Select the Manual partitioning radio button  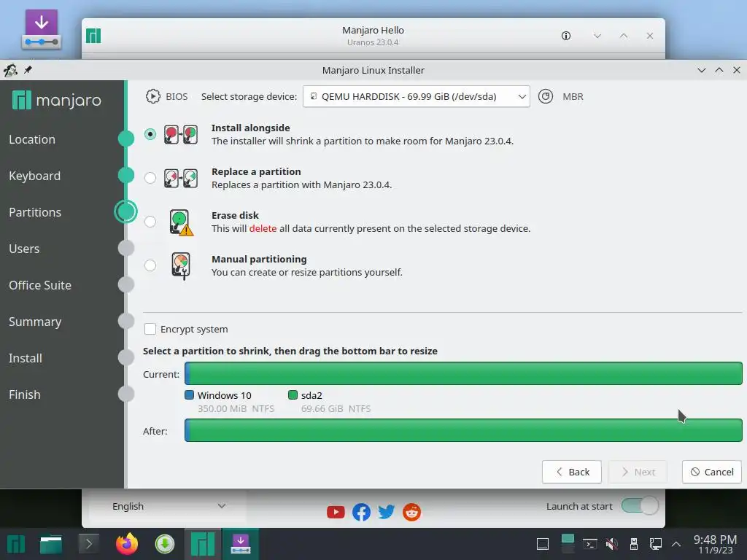point(150,265)
